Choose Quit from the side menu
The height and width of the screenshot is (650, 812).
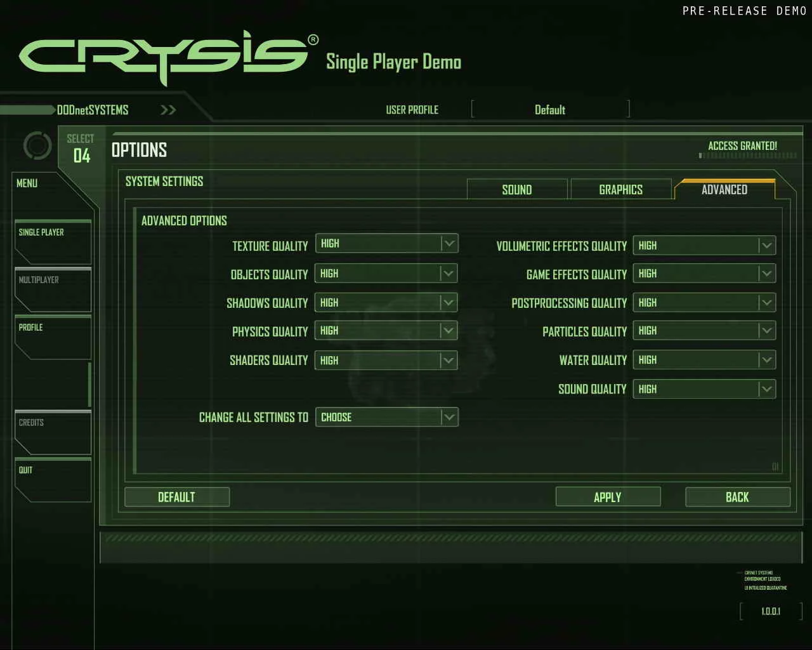pos(53,480)
